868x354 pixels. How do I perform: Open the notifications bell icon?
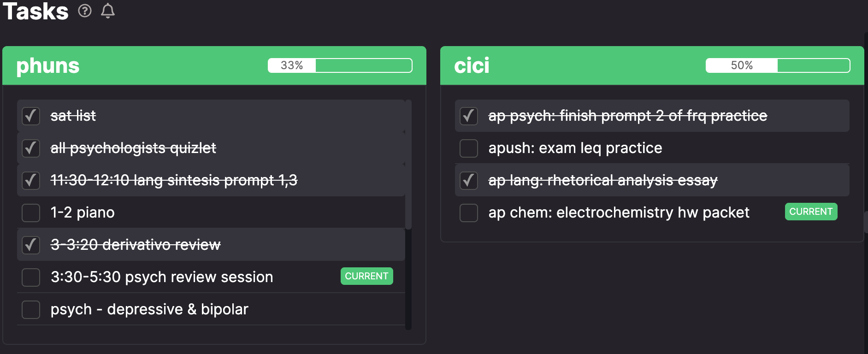pos(108,11)
